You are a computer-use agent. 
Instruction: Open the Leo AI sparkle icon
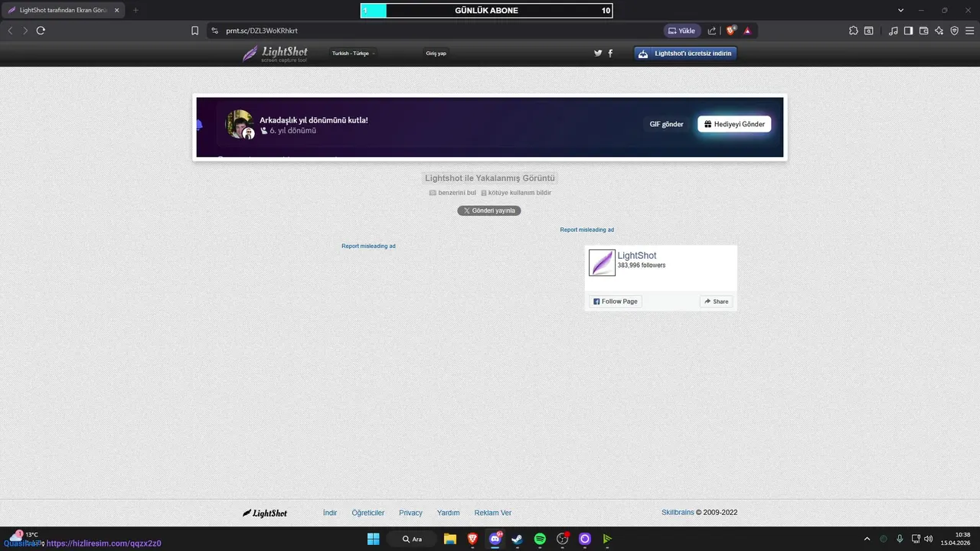pyautogui.click(x=939, y=31)
